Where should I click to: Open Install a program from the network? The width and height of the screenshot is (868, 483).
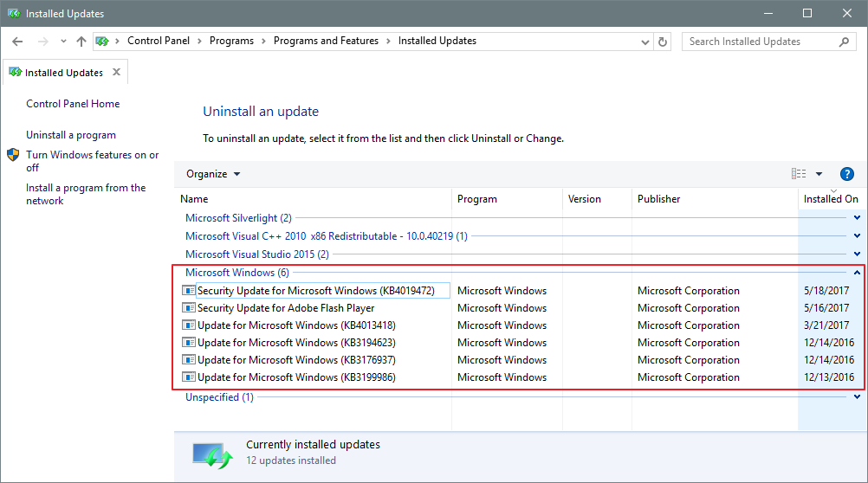click(86, 194)
